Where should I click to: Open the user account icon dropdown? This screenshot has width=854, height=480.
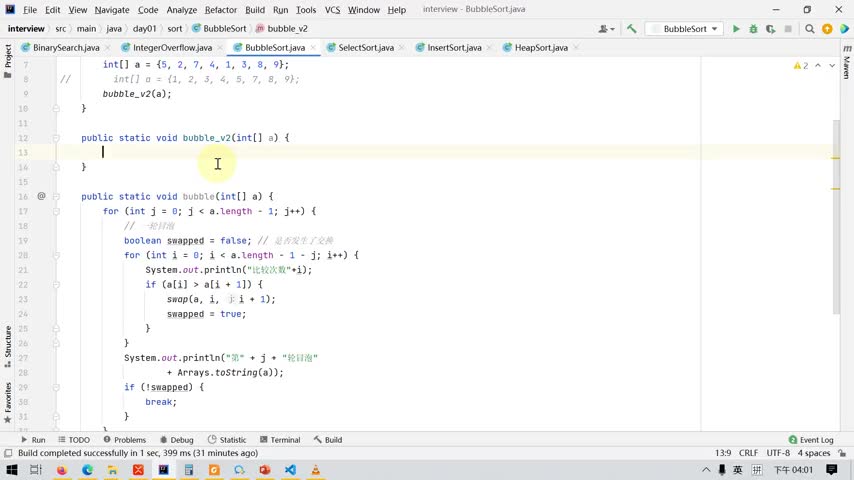coord(606,29)
